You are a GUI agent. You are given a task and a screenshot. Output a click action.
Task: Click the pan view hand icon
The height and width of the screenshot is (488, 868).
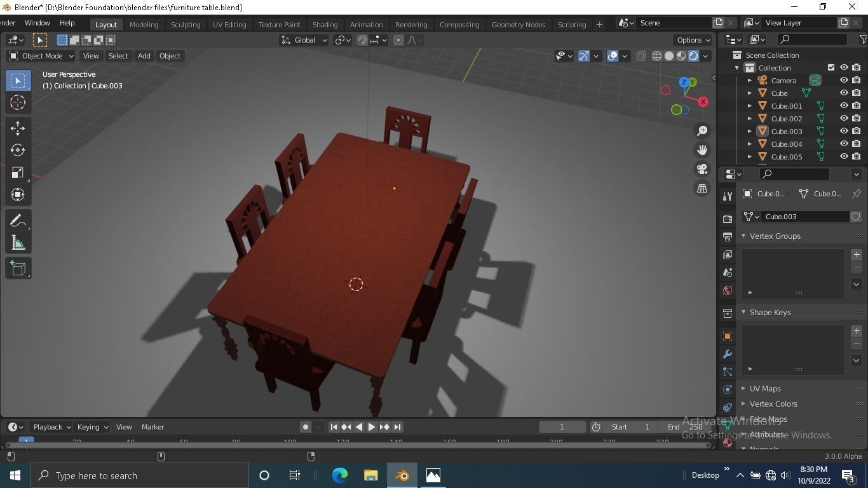click(702, 150)
